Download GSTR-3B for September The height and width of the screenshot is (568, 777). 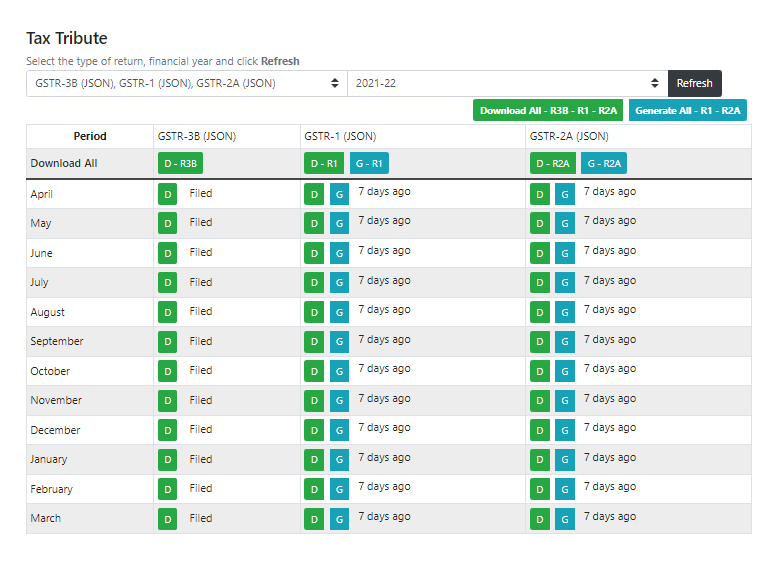tap(167, 341)
